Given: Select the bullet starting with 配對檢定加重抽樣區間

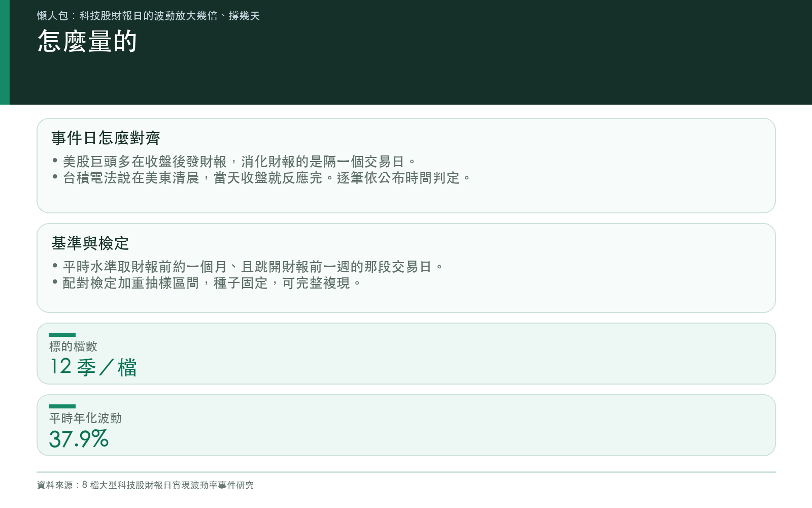Looking at the screenshot, I should pyautogui.click(x=207, y=283).
